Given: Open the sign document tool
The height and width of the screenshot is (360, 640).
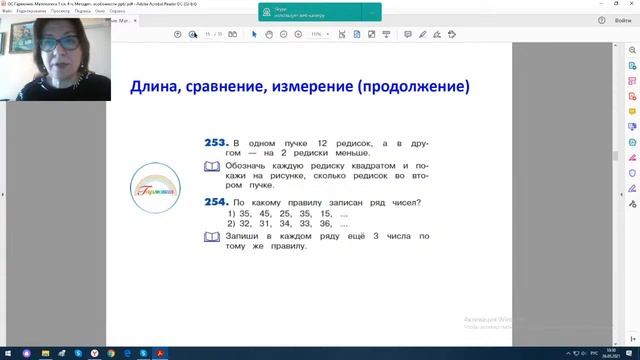Looking at the screenshot, I should coord(437,35).
